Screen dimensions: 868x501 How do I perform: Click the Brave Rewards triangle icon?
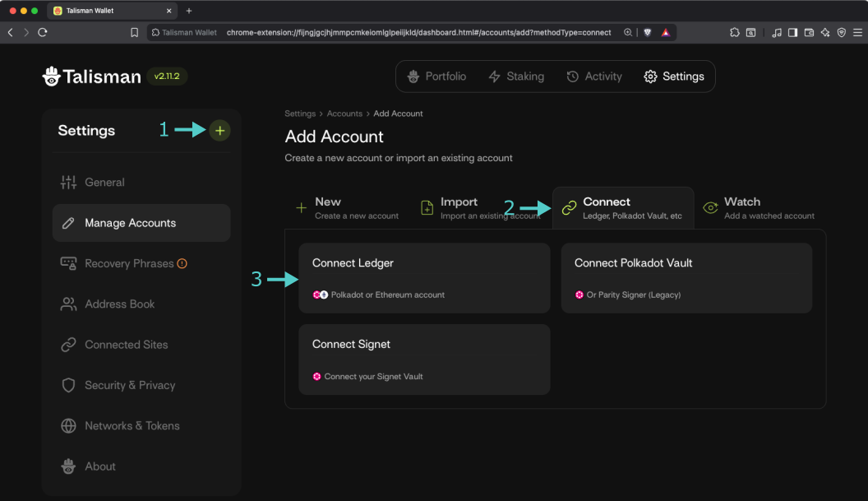point(666,33)
